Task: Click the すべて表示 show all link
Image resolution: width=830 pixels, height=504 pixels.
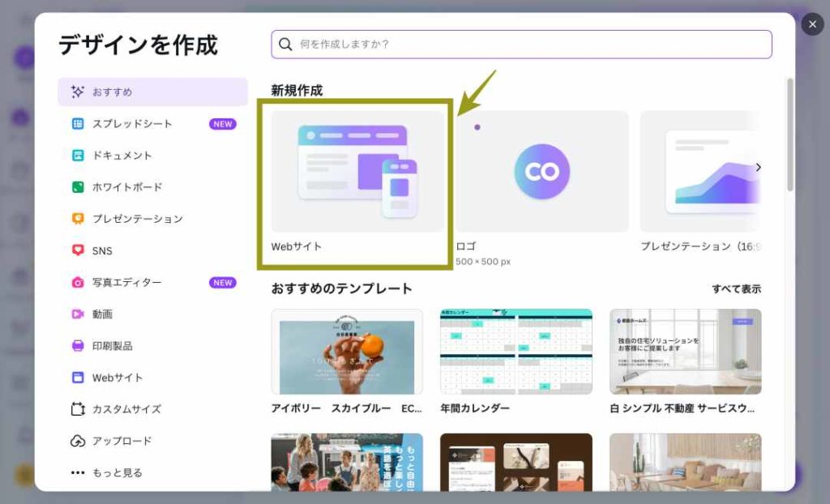Action: pos(736,289)
